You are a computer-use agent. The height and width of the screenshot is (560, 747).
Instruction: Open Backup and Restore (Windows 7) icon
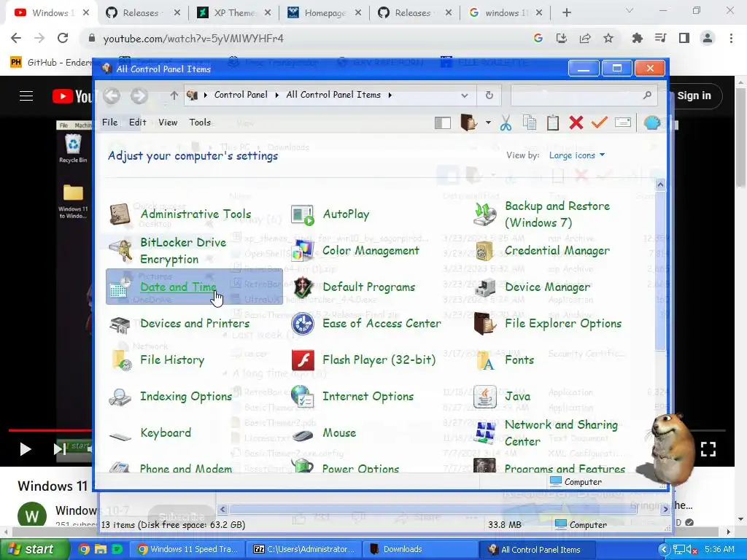pos(484,214)
